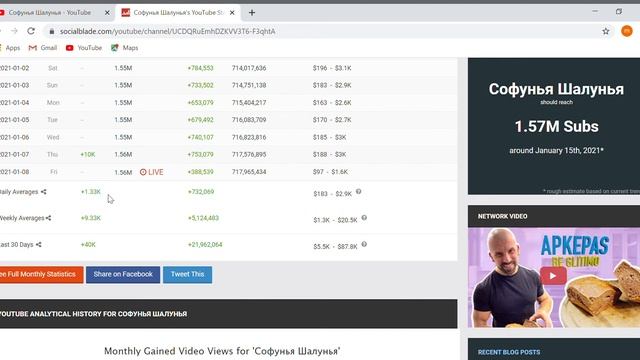Restore down the browser window

pyautogui.click(x=619, y=12)
